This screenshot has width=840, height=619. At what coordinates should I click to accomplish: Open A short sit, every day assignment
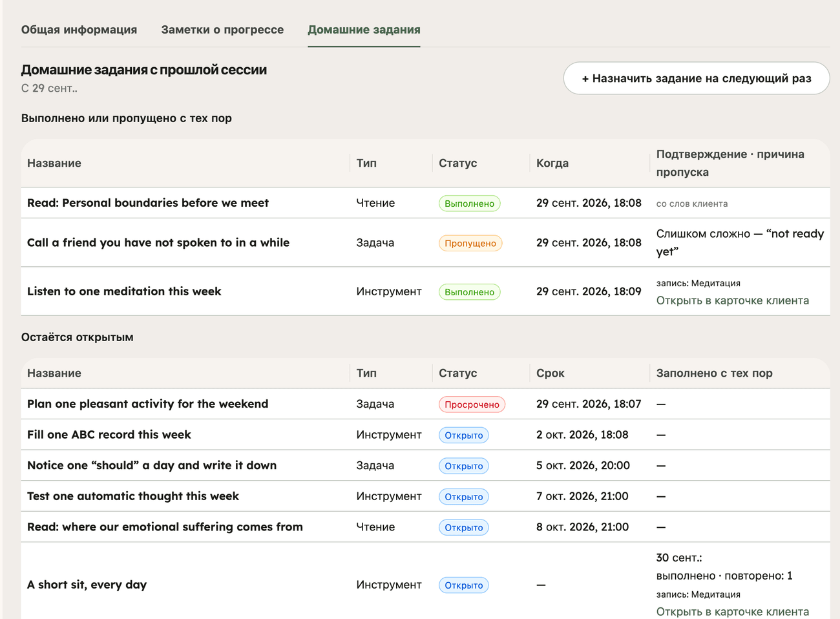(87, 585)
